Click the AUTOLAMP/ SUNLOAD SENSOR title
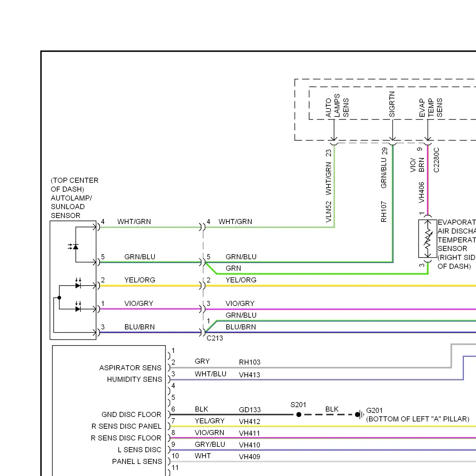 pos(71,207)
